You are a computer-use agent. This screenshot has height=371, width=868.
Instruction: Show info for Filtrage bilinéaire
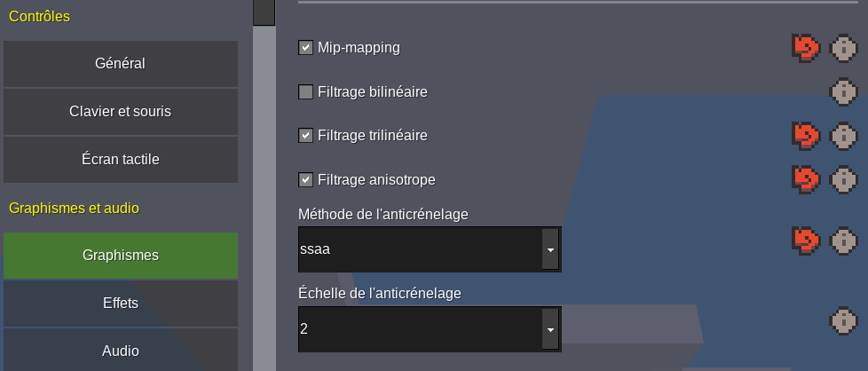pyautogui.click(x=843, y=91)
